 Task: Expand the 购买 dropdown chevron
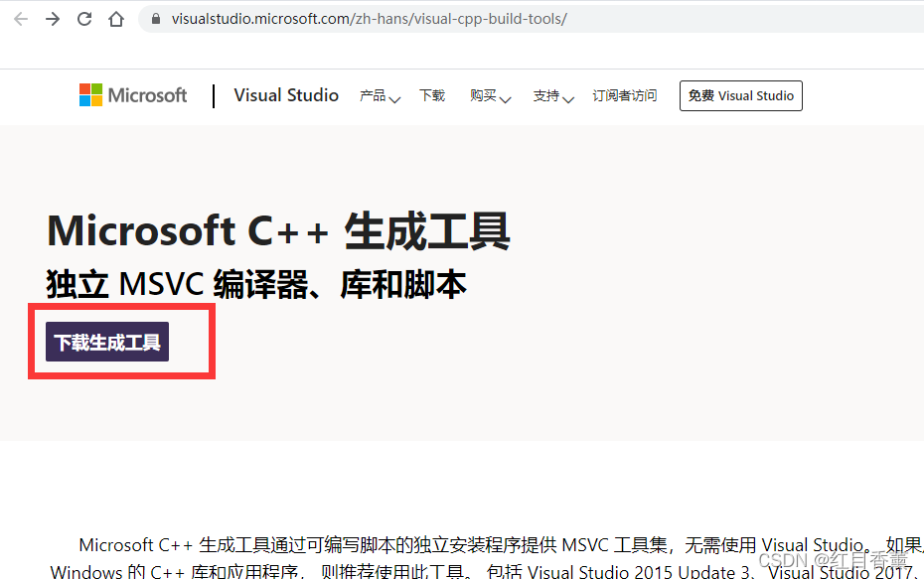(508, 99)
